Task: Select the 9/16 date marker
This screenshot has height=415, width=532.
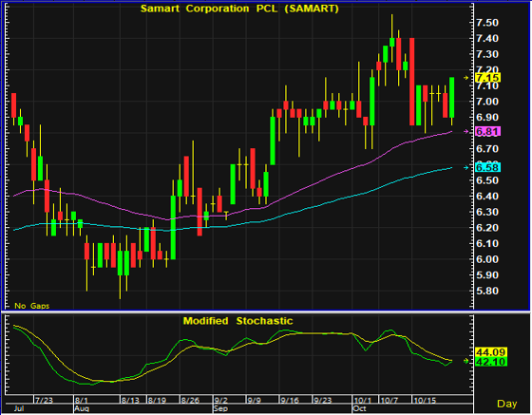Action: [290, 400]
